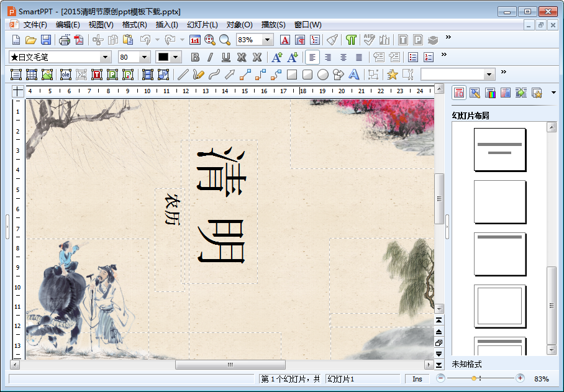Open the 文件(F) menu

coord(35,25)
